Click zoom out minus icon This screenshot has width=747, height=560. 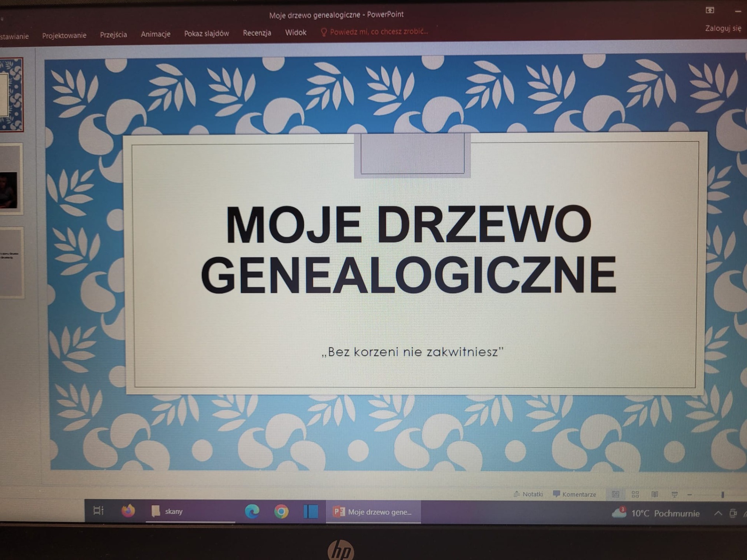tap(689, 495)
